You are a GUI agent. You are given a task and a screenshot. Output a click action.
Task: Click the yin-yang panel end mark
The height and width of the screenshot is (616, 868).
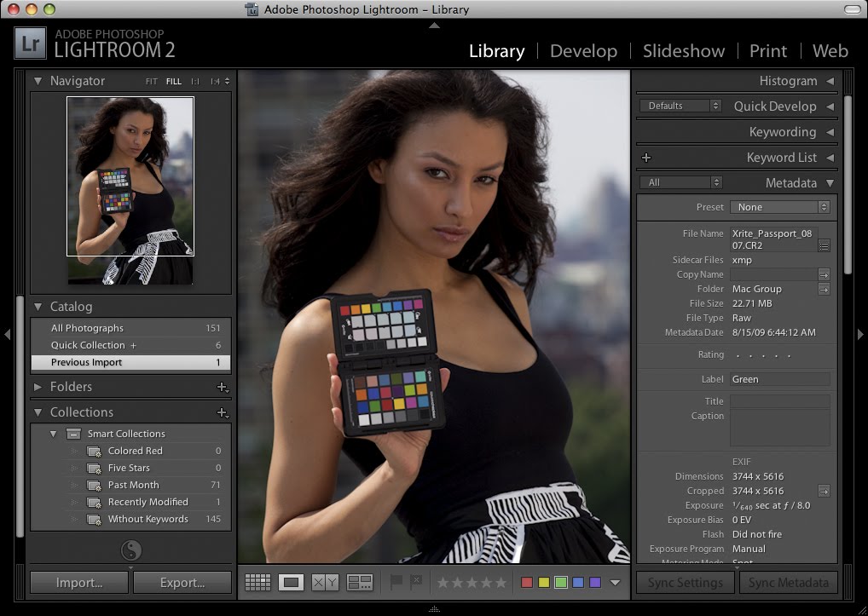pyautogui.click(x=131, y=550)
